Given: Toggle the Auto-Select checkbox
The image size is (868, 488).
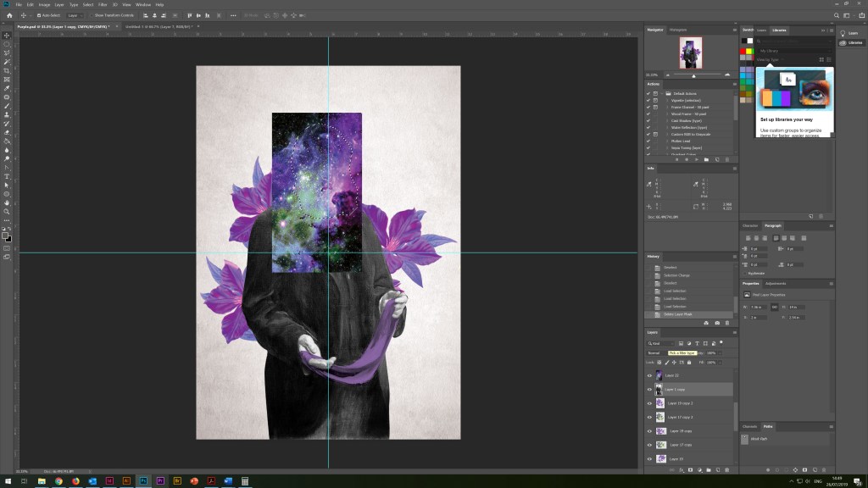Looking at the screenshot, I should [37, 15].
